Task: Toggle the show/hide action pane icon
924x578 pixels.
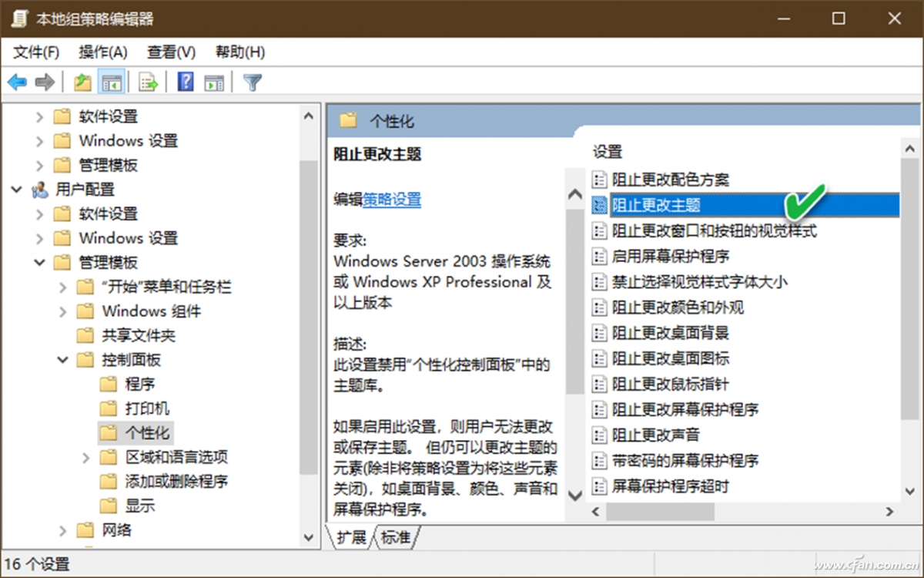Action: click(x=214, y=82)
